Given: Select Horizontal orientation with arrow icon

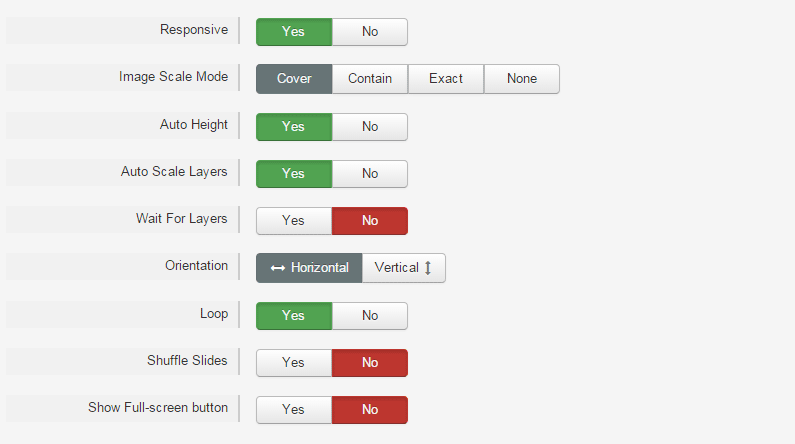Looking at the screenshot, I should tap(309, 268).
